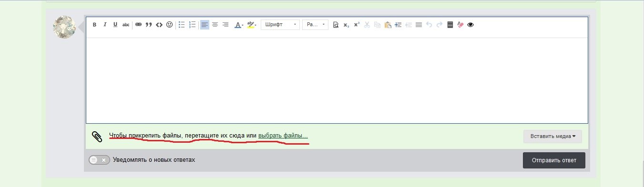Toggle the preview eye icon
644x187 pixels.
(470, 25)
